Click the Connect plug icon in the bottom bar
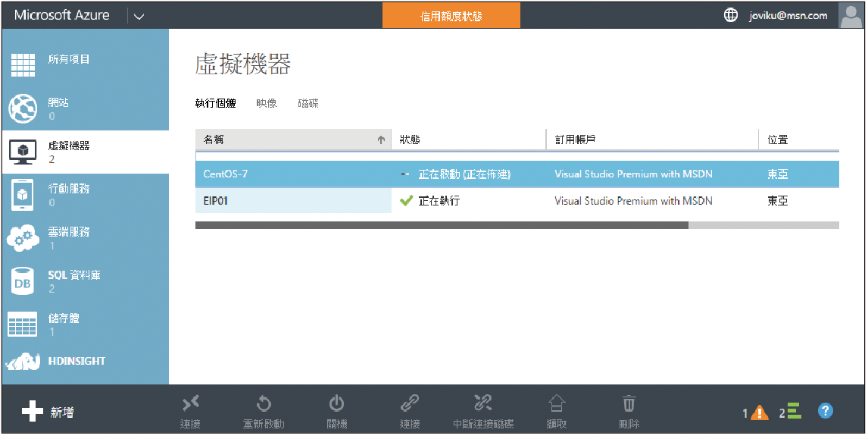The image size is (868, 436). tap(190, 404)
